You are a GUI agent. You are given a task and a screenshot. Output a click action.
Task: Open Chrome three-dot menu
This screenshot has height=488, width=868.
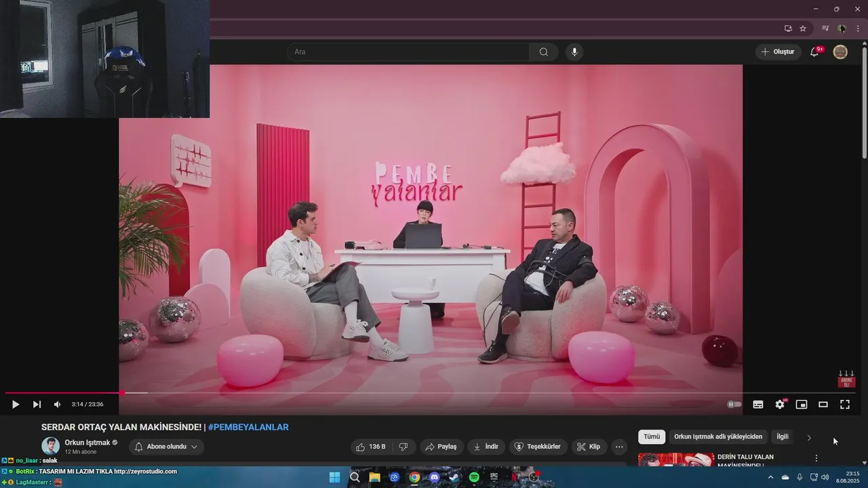858,28
